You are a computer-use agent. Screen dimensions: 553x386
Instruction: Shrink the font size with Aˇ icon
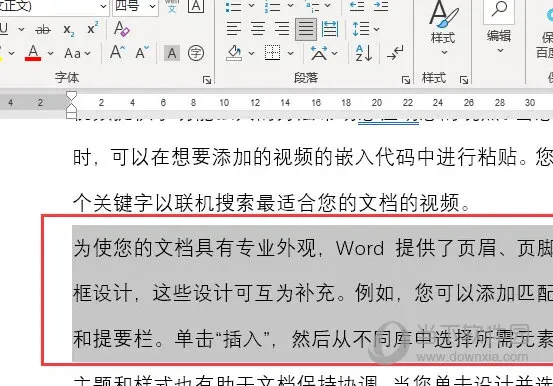point(142,53)
